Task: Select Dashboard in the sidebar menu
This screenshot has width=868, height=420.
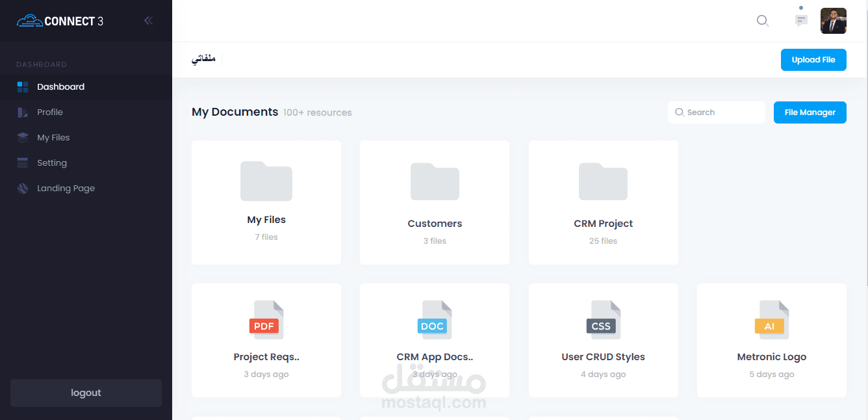Action: click(86, 86)
